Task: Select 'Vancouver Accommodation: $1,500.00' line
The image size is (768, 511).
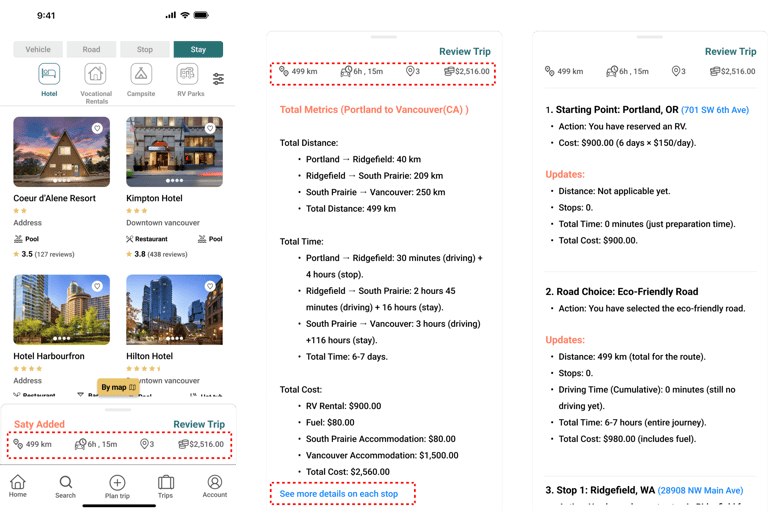Action: [x=382, y=456]
